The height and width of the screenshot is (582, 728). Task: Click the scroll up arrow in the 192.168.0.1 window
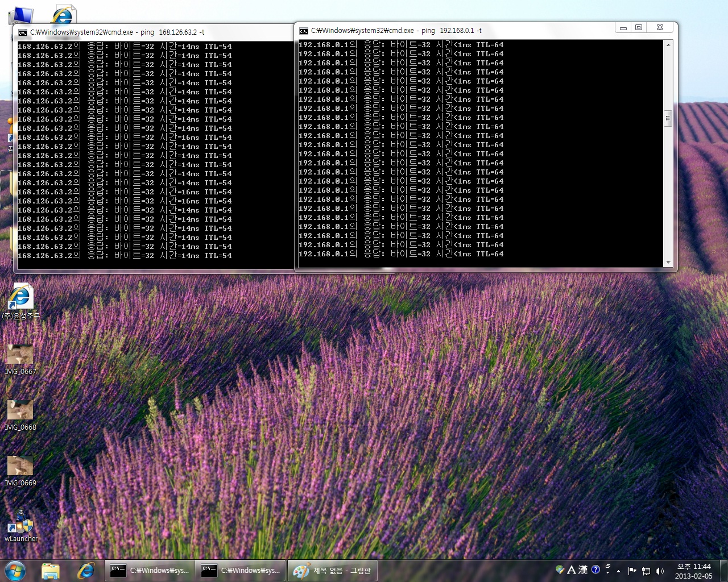point(668,44)
